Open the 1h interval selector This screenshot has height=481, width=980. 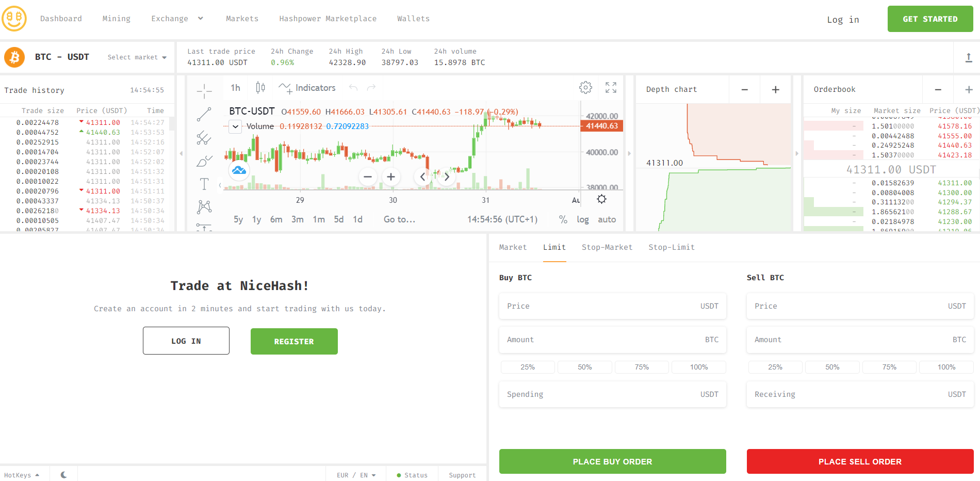coord(235,88)
